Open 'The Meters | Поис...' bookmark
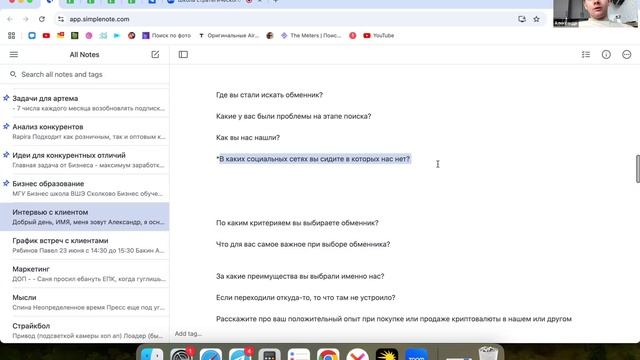Image resolution: width=640 pixels, height=360 pixels. (x=311, y=36)
